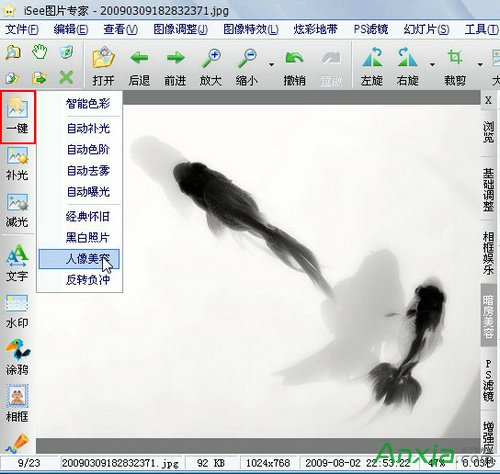This screenshot has height=474, width=500.
Task: Click the green X delete icon
Action: pos(66,78)
